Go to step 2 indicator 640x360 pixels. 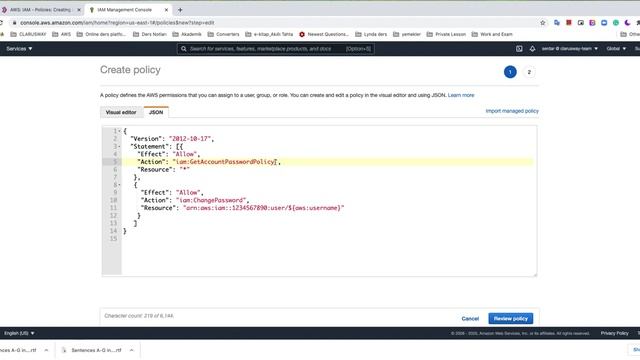(529, 72)
